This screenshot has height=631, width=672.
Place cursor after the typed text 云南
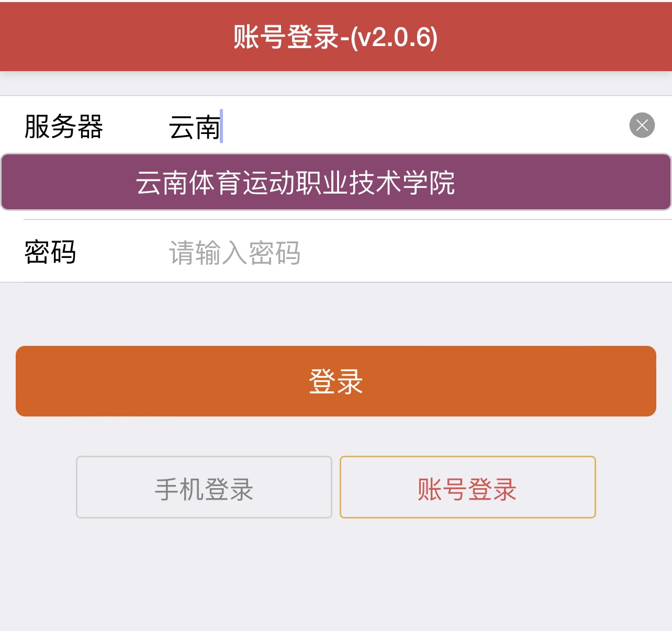coord(222,127)
